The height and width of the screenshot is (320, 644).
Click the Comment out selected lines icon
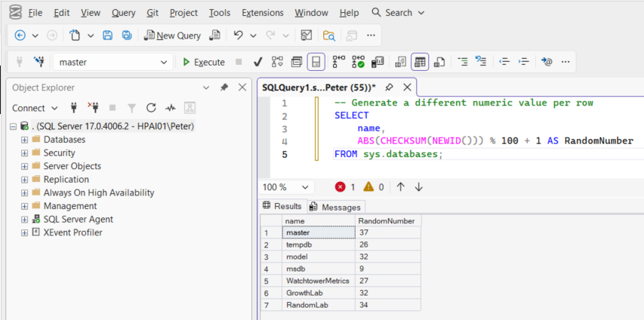(463, 62)
